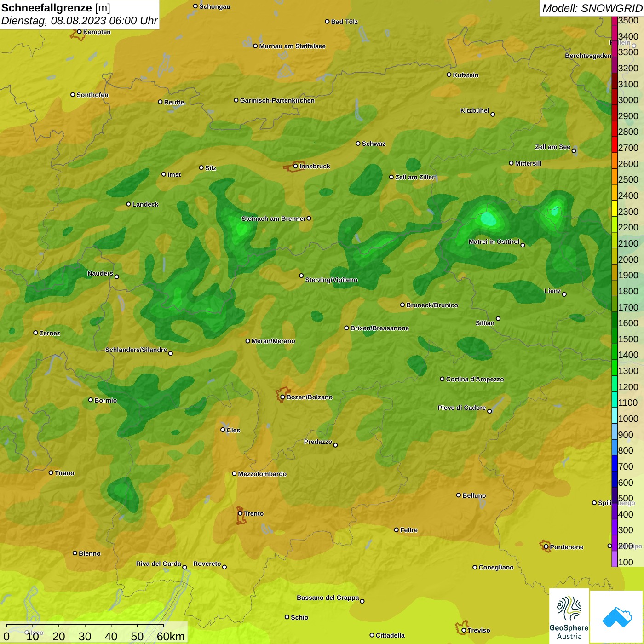644x644 pixels.
Task: Click the Schlanders/Silandro label
Action: point(136,350)
